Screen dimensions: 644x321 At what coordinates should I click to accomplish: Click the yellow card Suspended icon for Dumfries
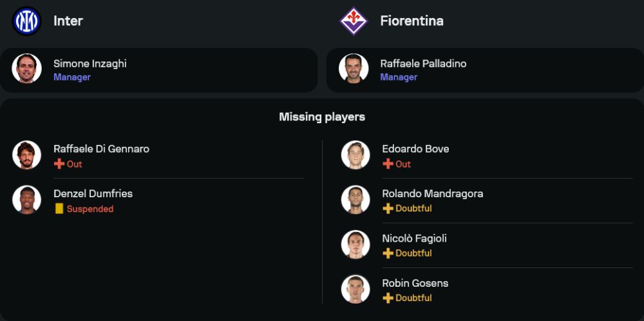59,209
